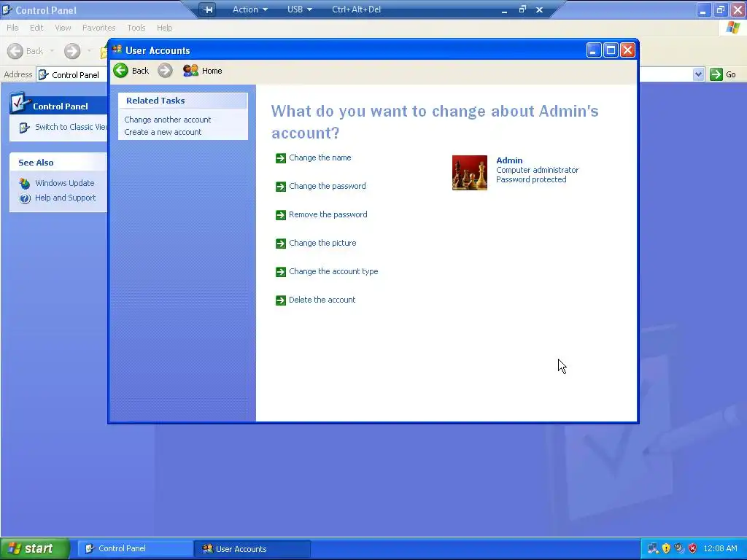Click the Windows Update globe icon
Image resolution: width=747 pixels, height=560 pixels.
[25, 183]
